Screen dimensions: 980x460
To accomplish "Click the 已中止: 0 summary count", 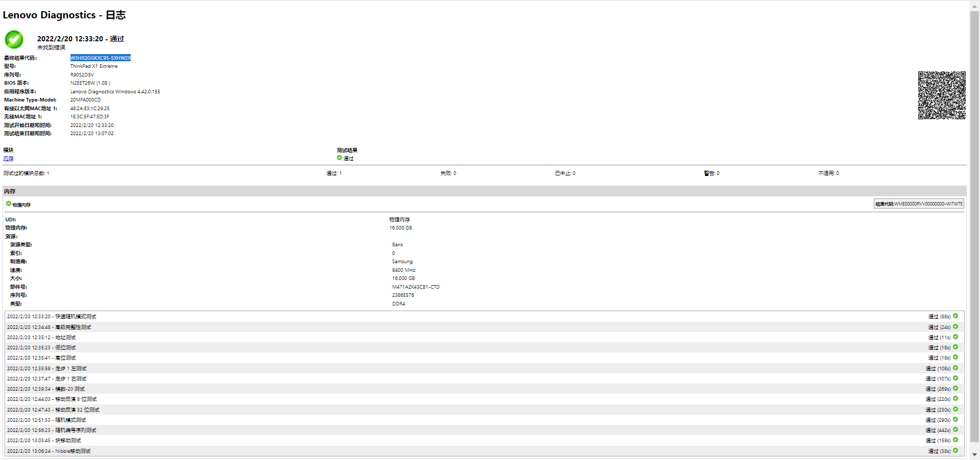I will (x=566, y=173).
